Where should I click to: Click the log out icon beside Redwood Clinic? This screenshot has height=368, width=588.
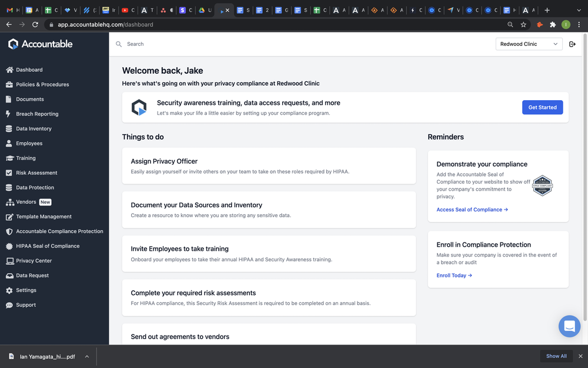[572, 44]
